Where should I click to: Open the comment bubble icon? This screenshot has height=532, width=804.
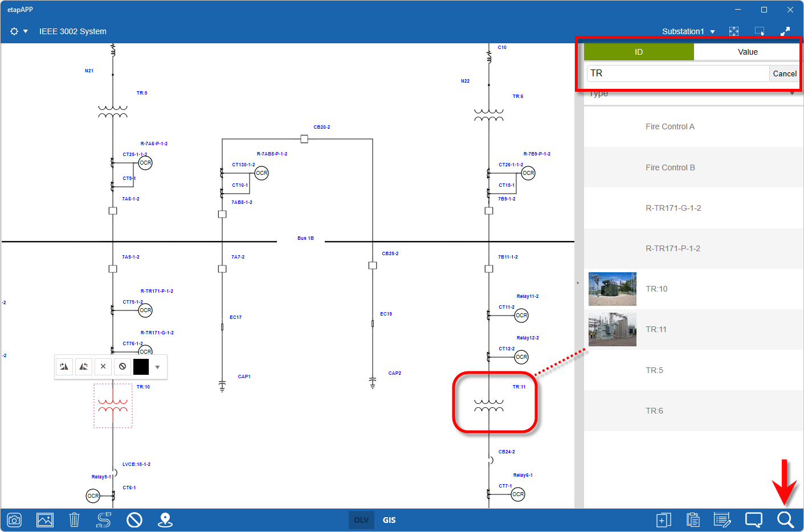[754, 520]
